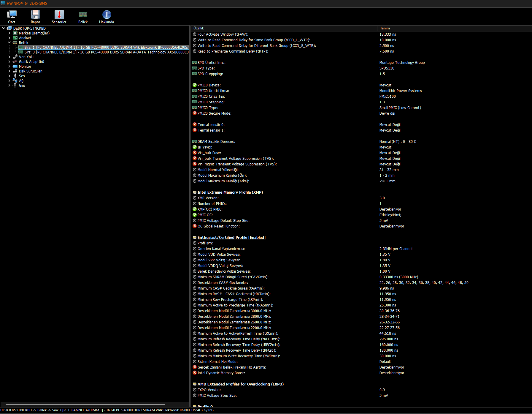This screenshot has height=414, width=532.
Task: Click the Monitör display icon
Action: pyautogui.click(x=15, y=66)
